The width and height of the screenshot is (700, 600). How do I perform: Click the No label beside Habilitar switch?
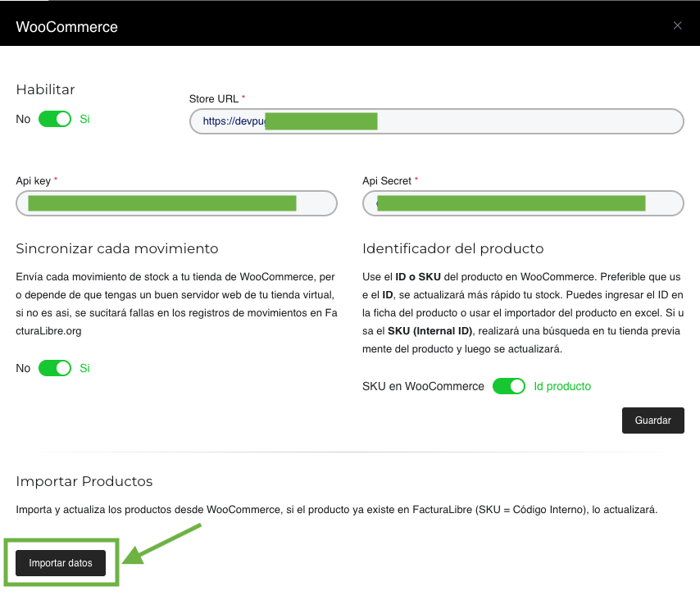tap(23, 119)
